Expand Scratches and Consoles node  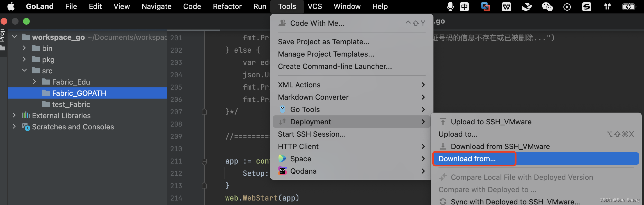click(x=14, y=126)
